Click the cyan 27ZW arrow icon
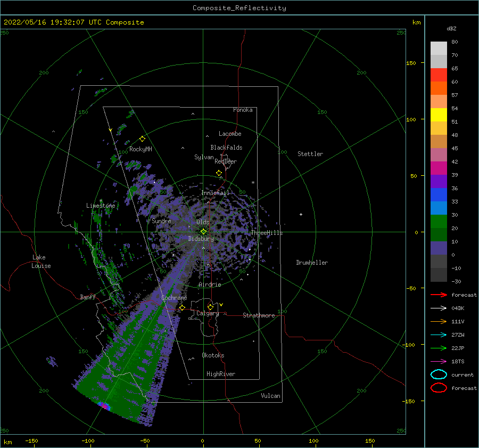 (x=439, y=335)
